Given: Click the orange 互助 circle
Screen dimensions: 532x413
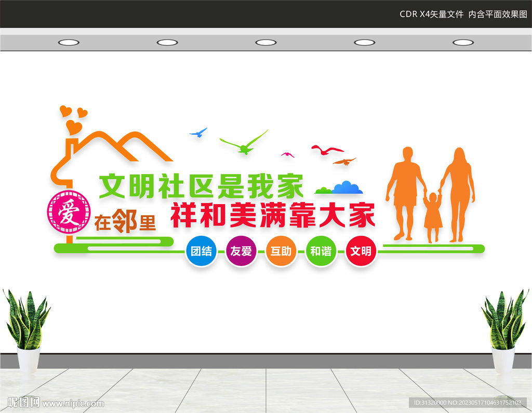Looking at the screenshot, I should tap(281, 251).
